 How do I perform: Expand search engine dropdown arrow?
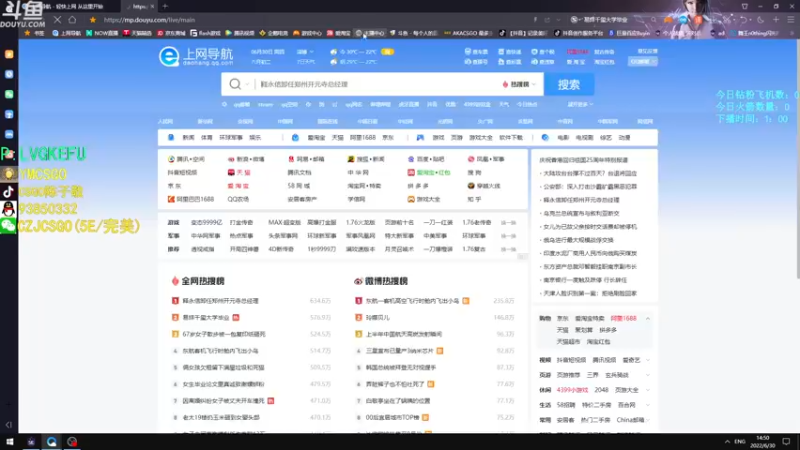coord(247,85)
